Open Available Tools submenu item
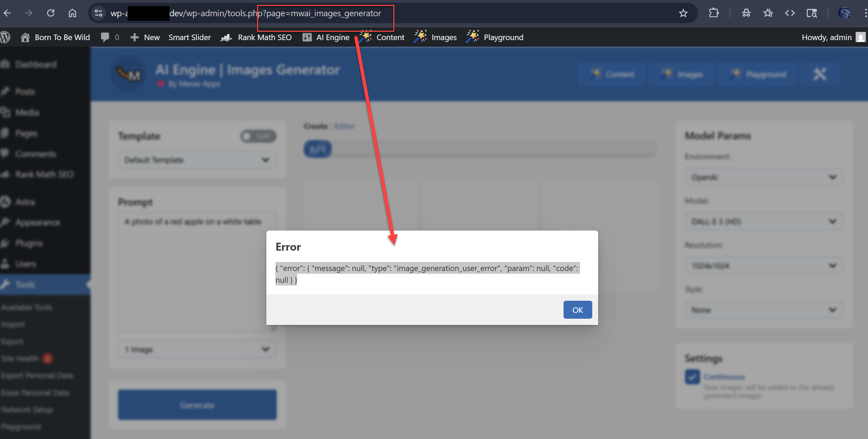This screenshot has height=439, width=868. [27, 307]
